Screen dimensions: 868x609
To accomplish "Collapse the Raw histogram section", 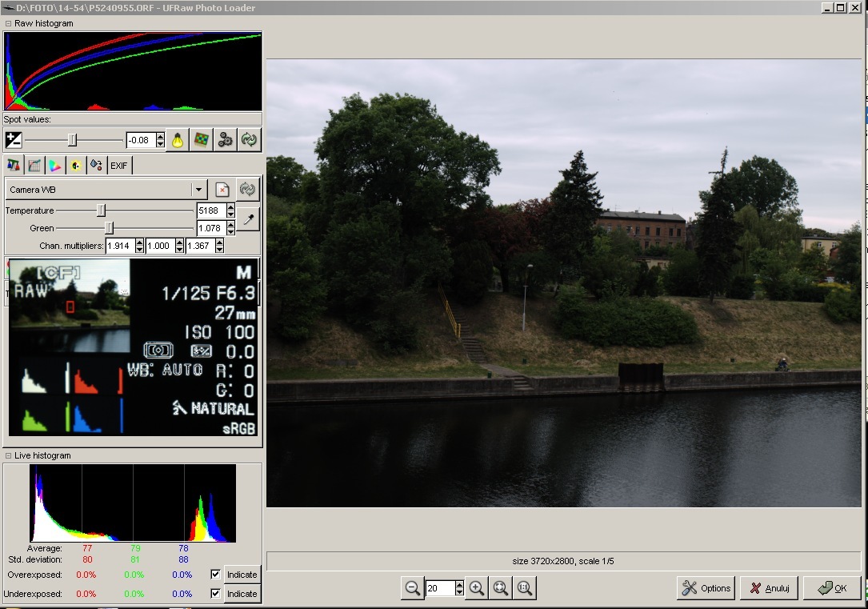I will [x=8, y=23].
